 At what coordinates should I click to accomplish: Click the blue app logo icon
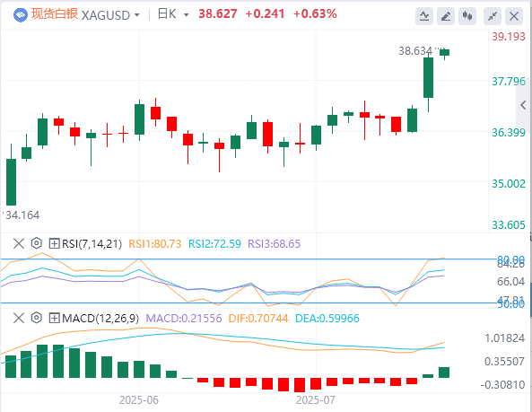pyautogui.click(x=20, y=15)
